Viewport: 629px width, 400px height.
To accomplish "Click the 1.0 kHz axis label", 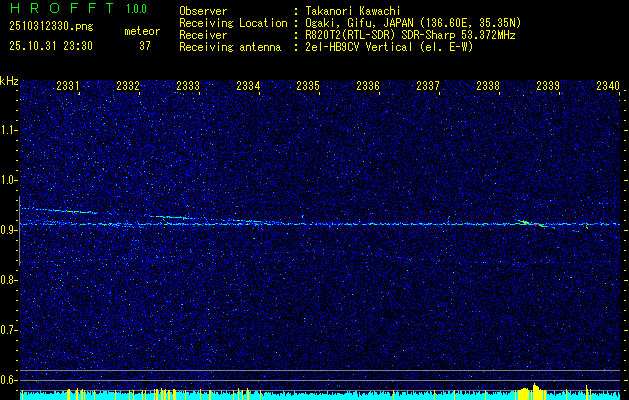I will point(8,181).
